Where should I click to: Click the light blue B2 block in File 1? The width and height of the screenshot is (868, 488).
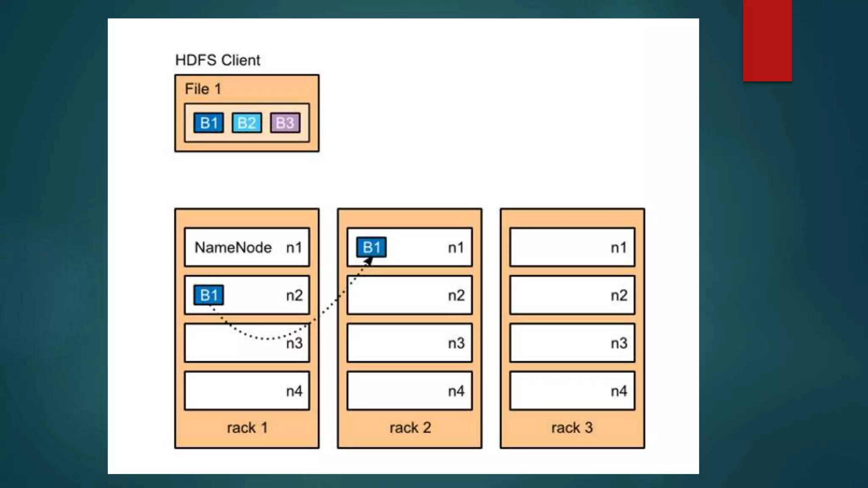coord(247,123)
